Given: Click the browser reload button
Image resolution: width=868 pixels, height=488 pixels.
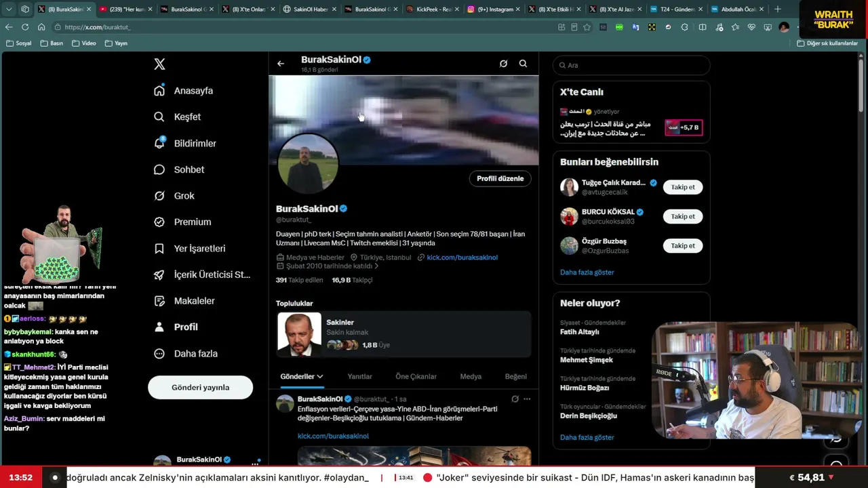Looking at the screenshot, I should pos(25,27).
